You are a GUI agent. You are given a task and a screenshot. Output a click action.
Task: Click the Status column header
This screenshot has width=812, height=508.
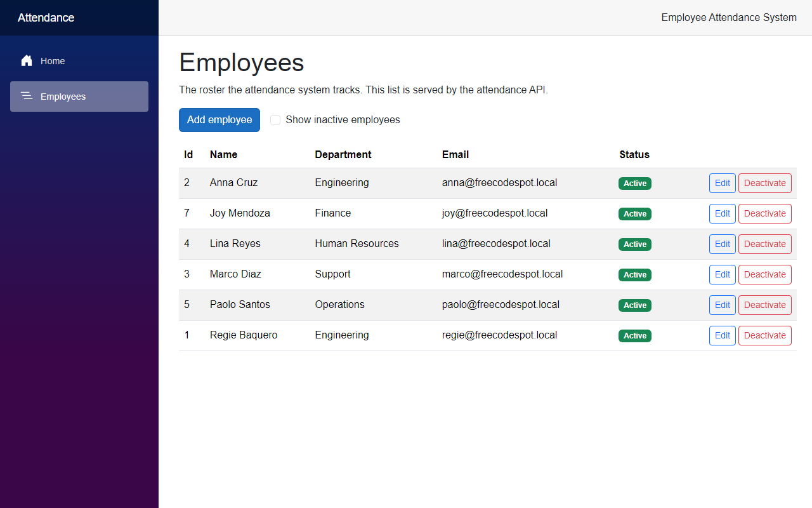(634, 154)
